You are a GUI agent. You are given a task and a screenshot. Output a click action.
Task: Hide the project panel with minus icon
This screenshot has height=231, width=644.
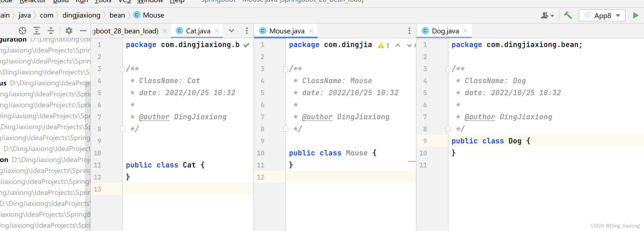click(x=83, y=31)
